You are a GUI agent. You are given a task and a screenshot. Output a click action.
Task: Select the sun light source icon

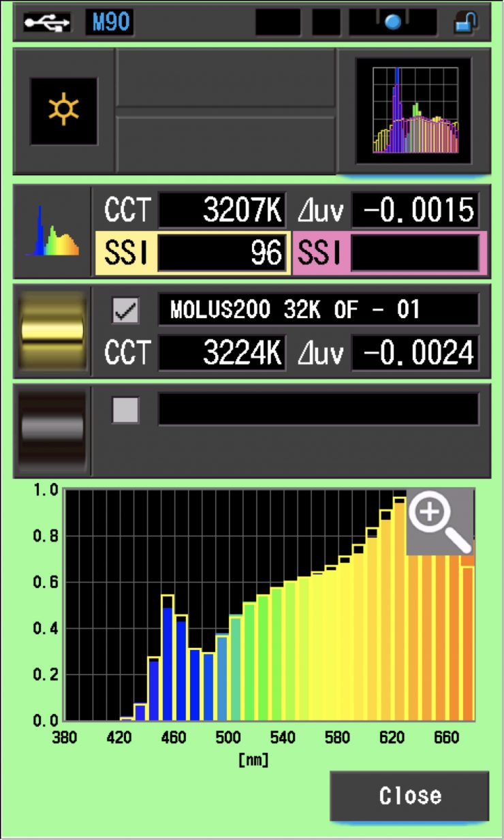point(63,111)
